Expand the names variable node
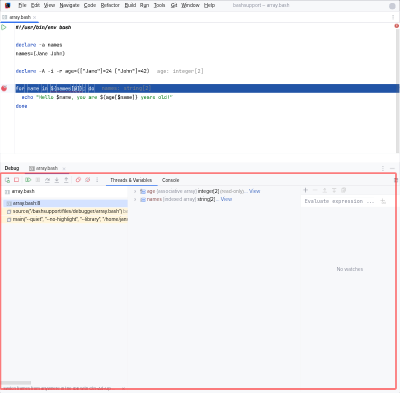 coord(135,199)
